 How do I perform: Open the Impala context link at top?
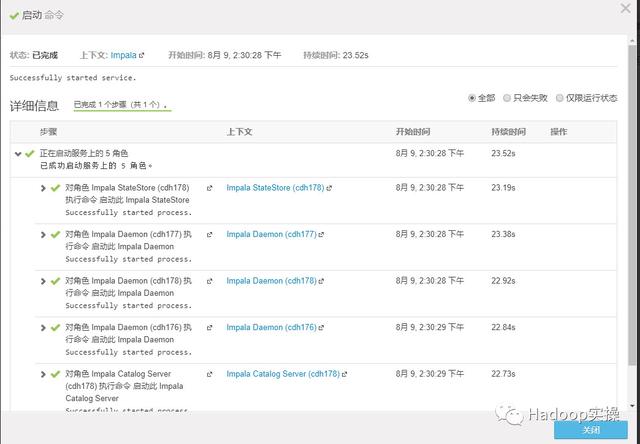pyautogui.click(x=123, y=55)
